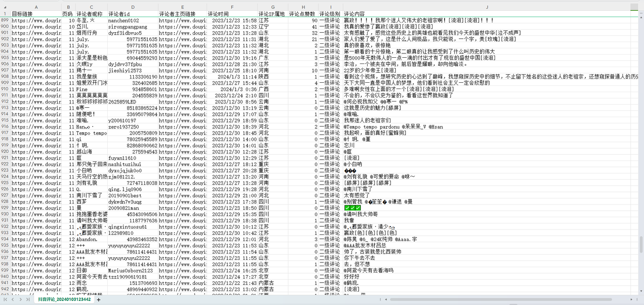The image size is (644, 305).
Task: Click the cell containing qing.ljq0906
Action: [133, 189]
